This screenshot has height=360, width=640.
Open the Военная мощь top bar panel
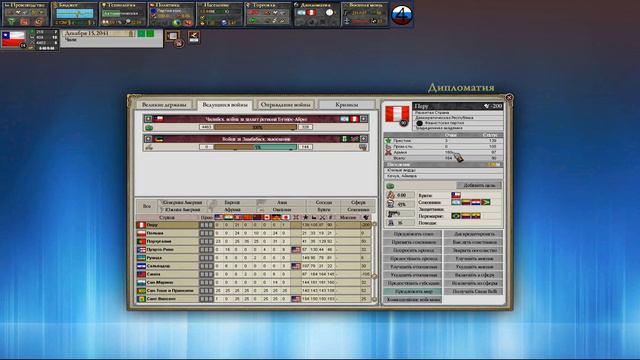(365, 14)
